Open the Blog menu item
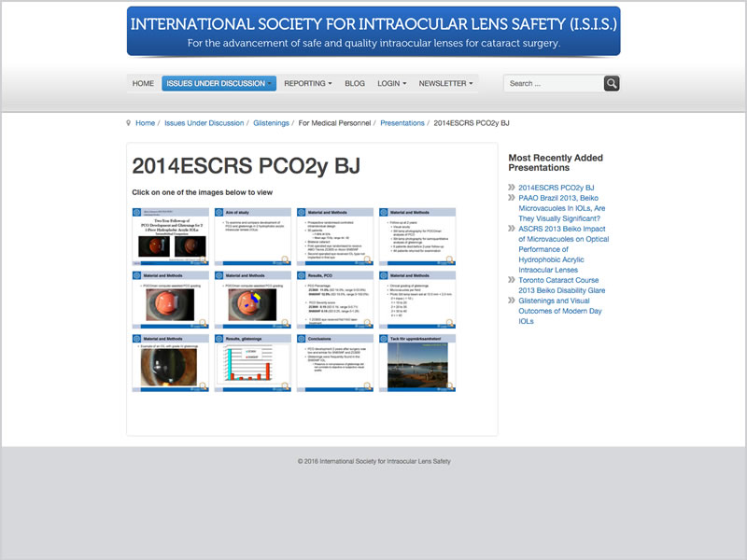Image resolution: width=747 pixels, height=560 pixels. pyautogui.click(x=355, y=83)
